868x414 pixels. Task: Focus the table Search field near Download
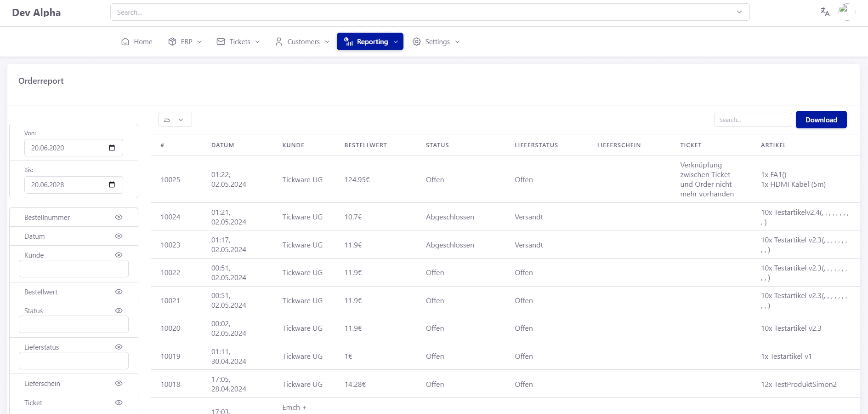(753, 120)
